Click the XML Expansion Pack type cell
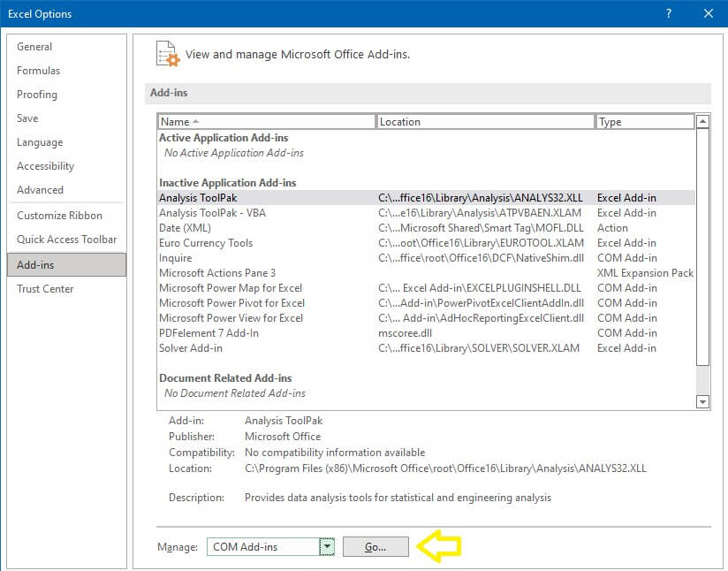The height and width of the screenshot is (571, 728). [645, 273]
